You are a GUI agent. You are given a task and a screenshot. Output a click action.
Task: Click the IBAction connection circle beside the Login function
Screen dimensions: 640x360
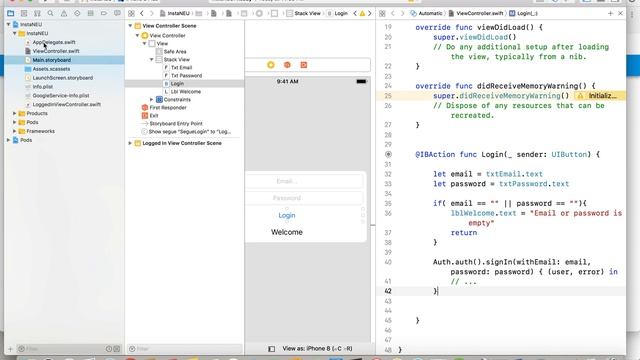click(x=388, y=154)
